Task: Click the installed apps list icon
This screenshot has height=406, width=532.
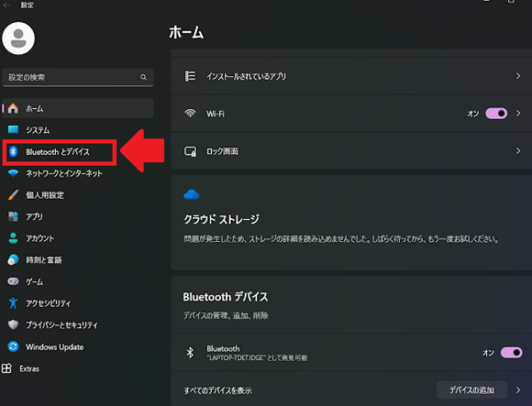Action: click(190, 76)
